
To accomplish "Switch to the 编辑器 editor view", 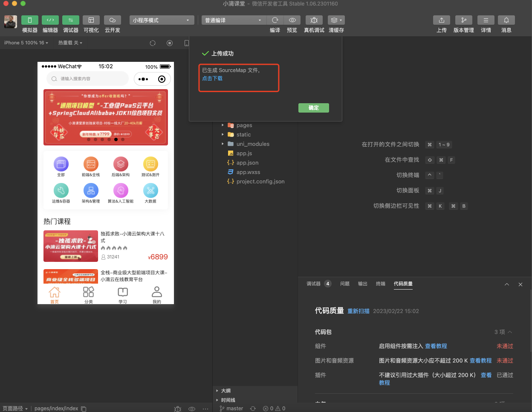I will (50, 23).
